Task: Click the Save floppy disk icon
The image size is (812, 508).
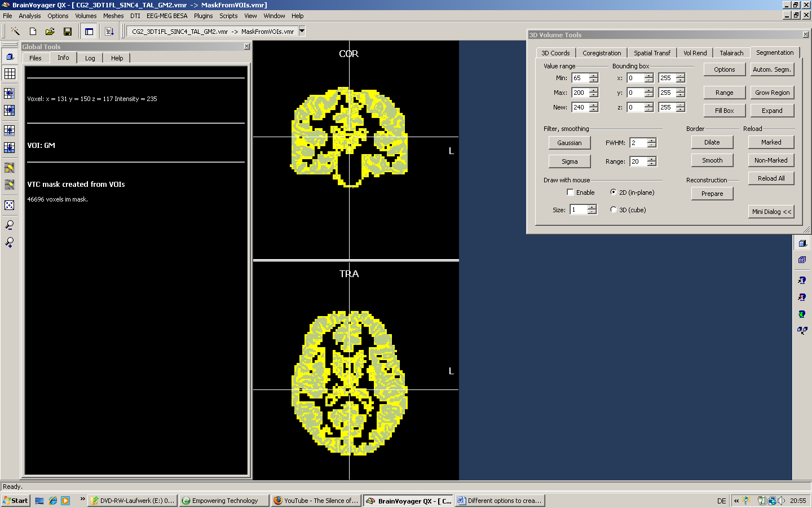Action: point(68,32)
